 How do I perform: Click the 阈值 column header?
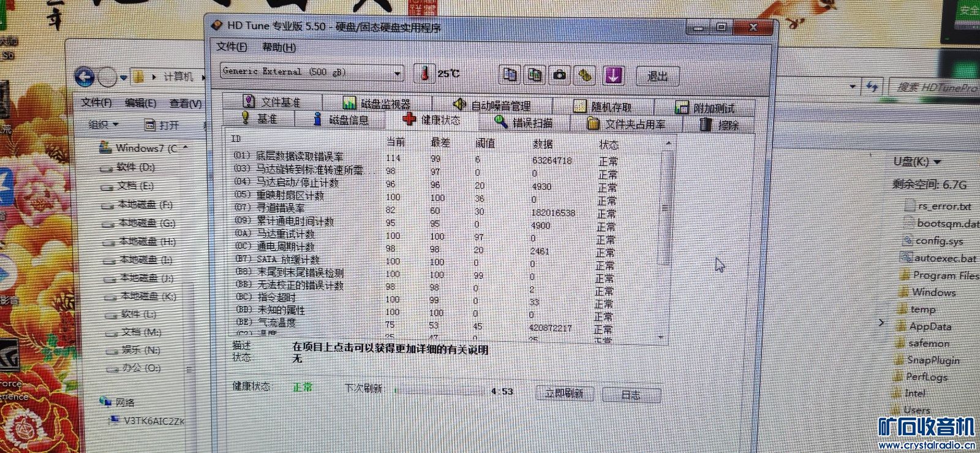tap(485, 143)
